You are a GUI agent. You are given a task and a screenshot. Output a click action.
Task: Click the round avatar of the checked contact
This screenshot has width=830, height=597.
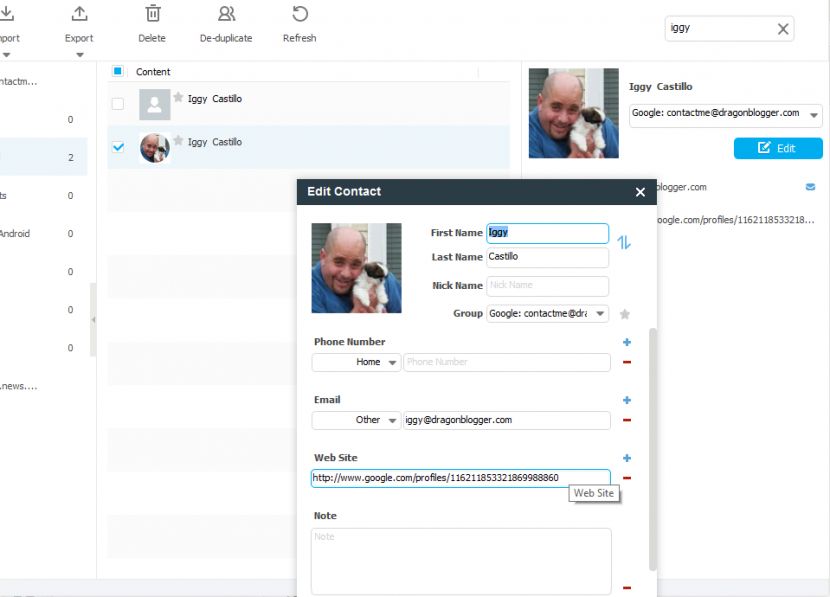(x=155, y=148)
